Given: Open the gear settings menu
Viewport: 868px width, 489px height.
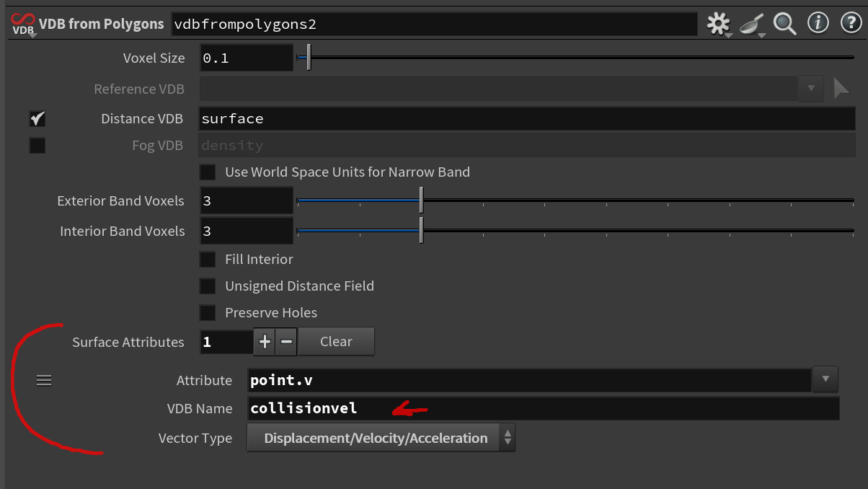Looking at the screenshot, I should click(718, 24).
